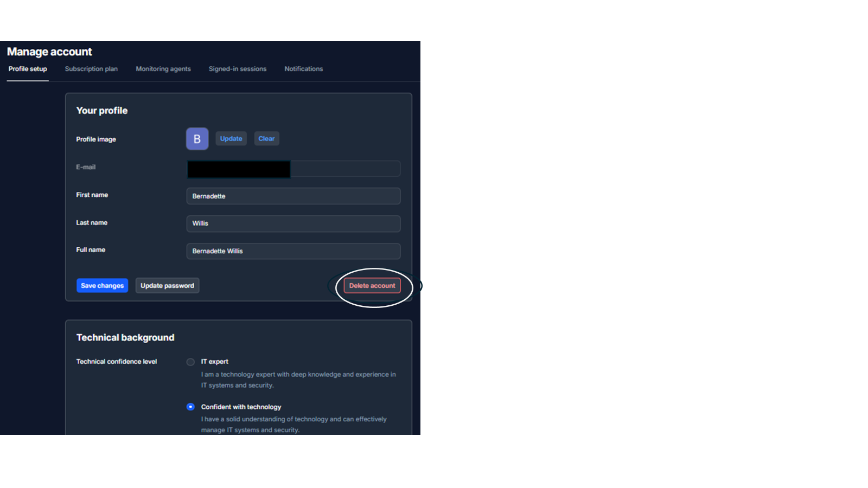Click the Last name field containing Willis
Image resolution: width=868 pixels, height=488 pixels.
pos(293,223)
